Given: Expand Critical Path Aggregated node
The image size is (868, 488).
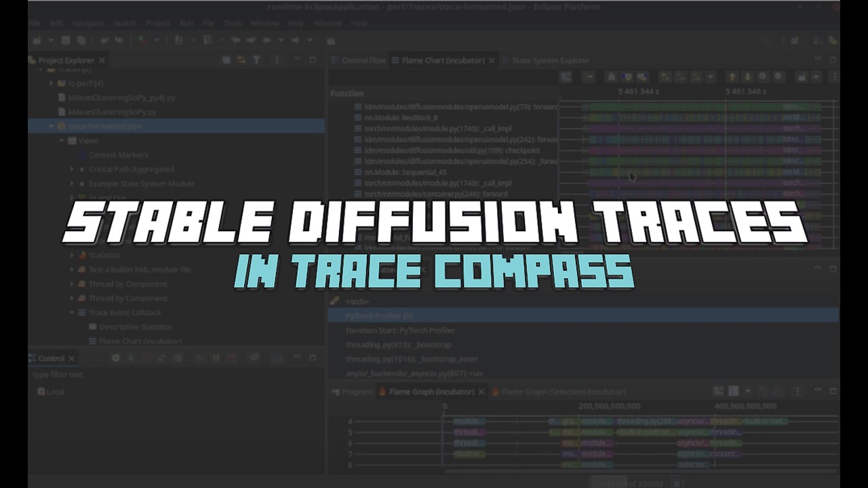Looking at the screenshot, I should (72, 169).
